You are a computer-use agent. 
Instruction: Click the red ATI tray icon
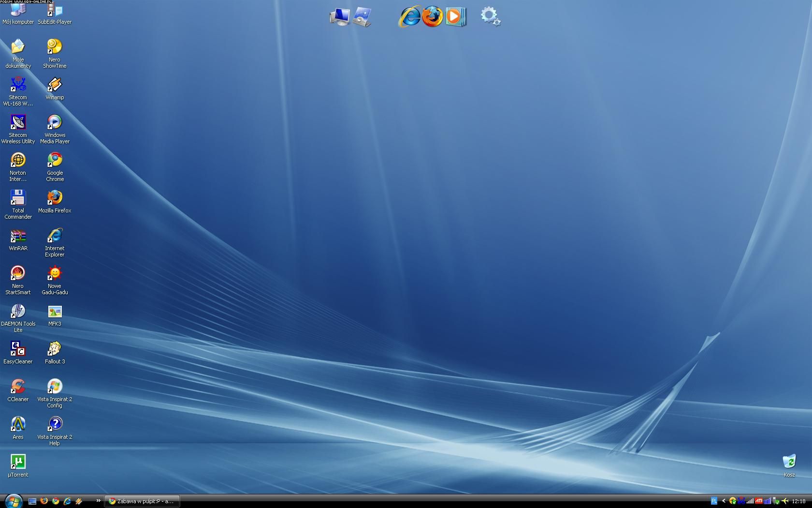coord(759,501)
